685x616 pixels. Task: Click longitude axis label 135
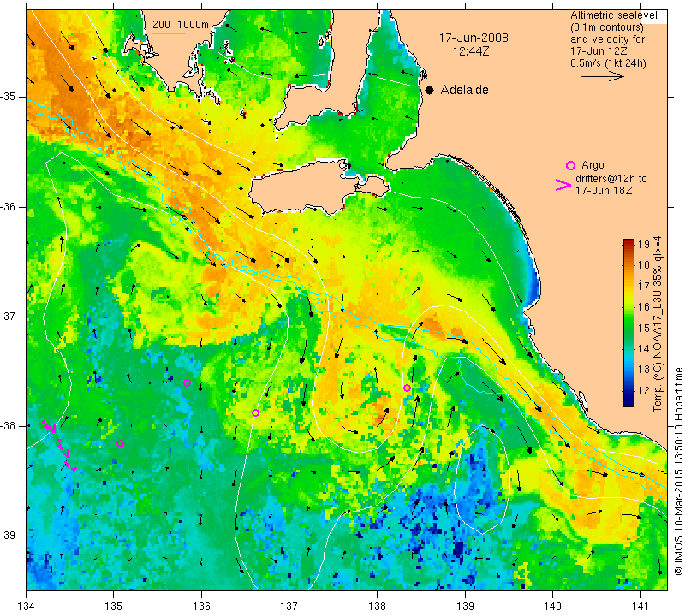[114, 607]
